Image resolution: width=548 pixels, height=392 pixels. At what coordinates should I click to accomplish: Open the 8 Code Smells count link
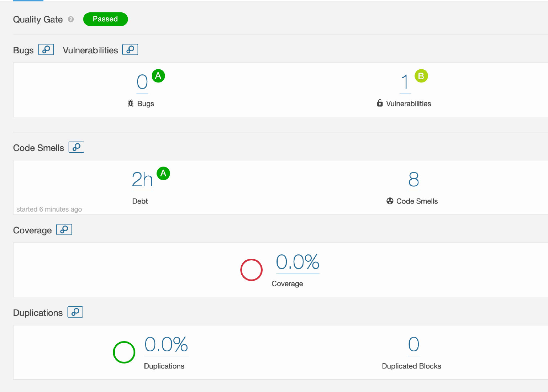414,180
